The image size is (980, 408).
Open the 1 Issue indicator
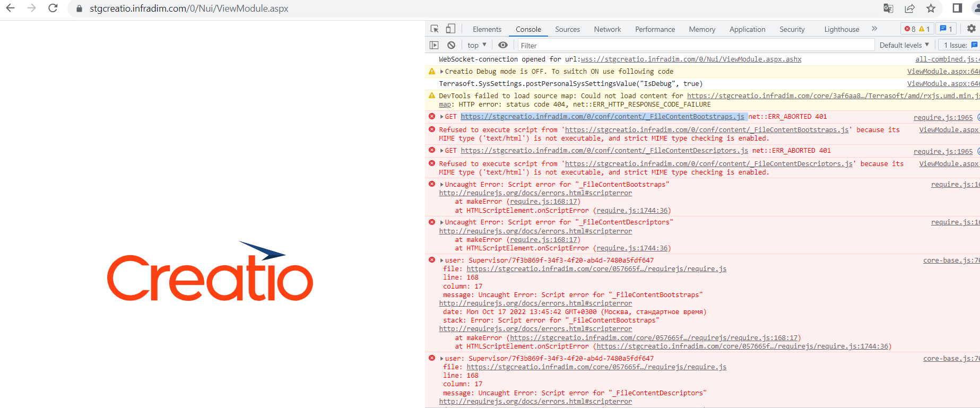coord(960,45)
